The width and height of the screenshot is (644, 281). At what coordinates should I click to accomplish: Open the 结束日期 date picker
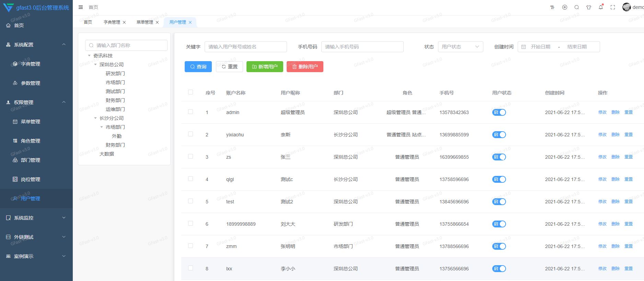(577, 47)
